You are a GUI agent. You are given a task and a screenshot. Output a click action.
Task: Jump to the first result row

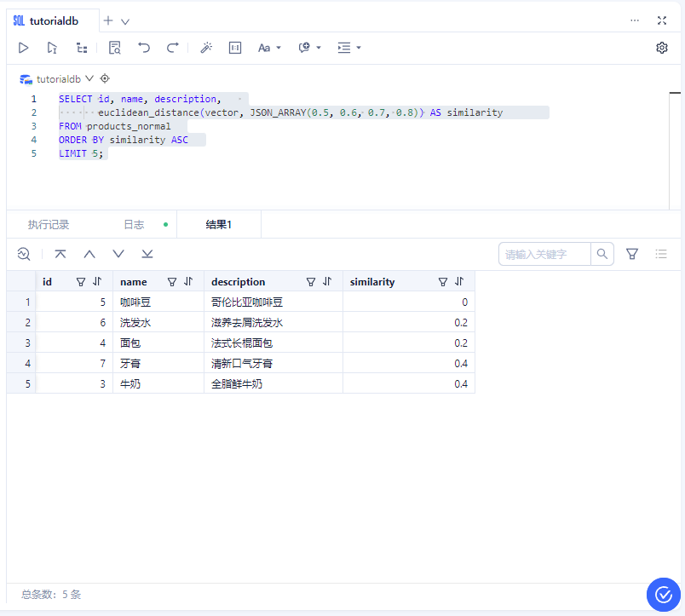point(60,254)
